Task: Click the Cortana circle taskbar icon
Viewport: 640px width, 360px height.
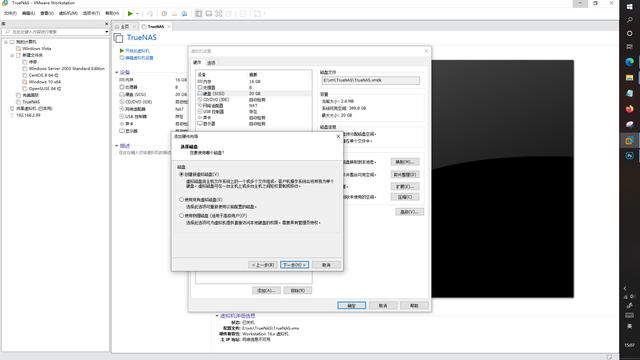Action: pos(629,33)
